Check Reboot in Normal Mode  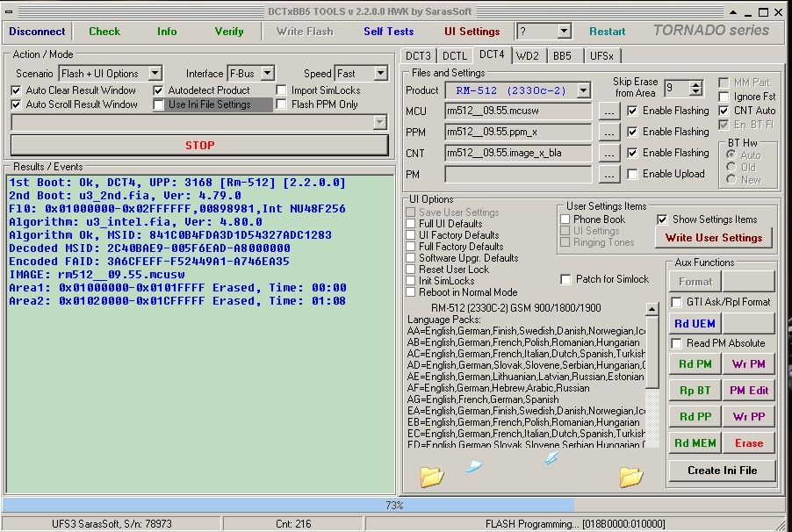tap(411, 292)
